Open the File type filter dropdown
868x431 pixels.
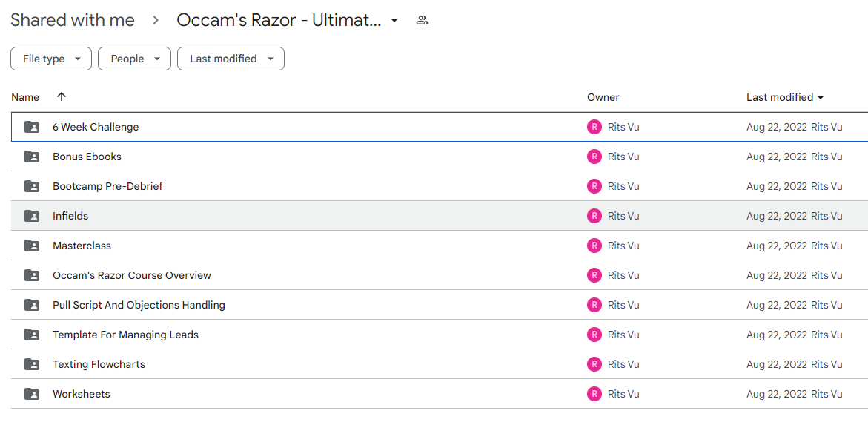coord(51,59)
